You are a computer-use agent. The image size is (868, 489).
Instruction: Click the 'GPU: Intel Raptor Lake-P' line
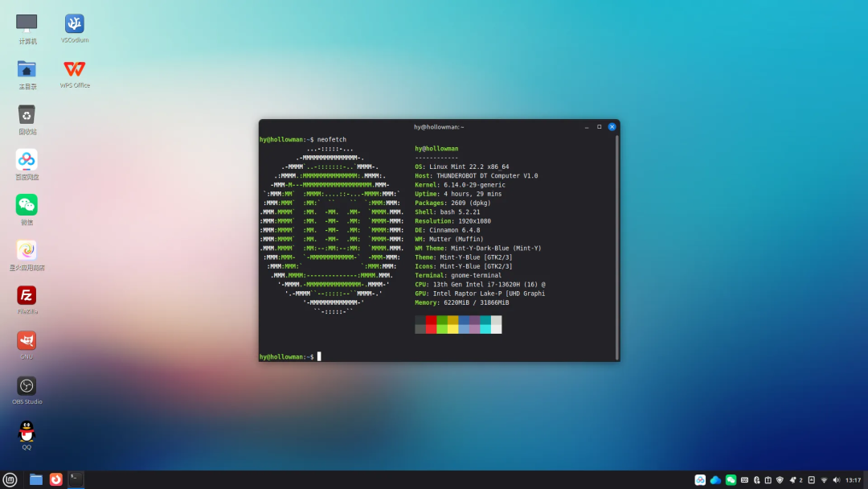click(480, 294)
